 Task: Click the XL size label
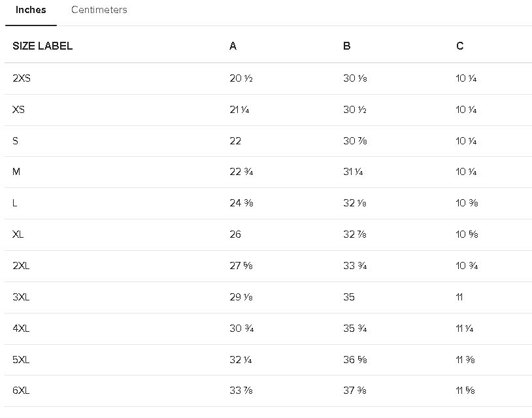(x=18, y=234)
